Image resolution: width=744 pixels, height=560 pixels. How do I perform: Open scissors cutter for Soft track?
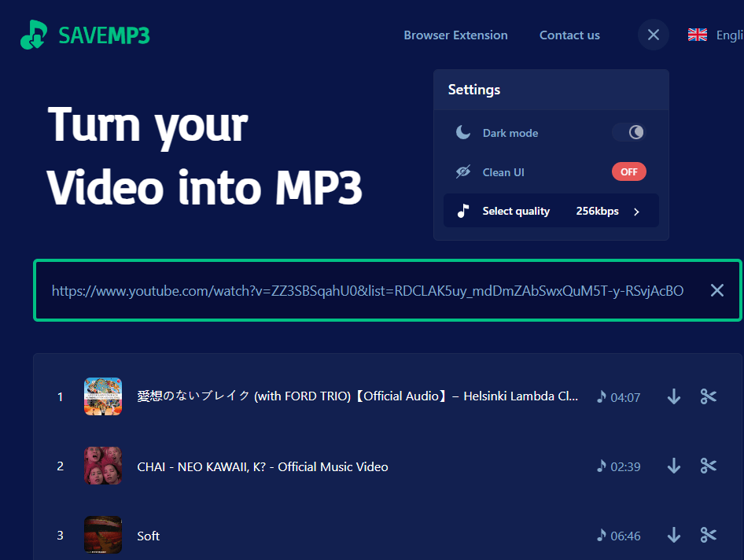click(x=708, y=536)
